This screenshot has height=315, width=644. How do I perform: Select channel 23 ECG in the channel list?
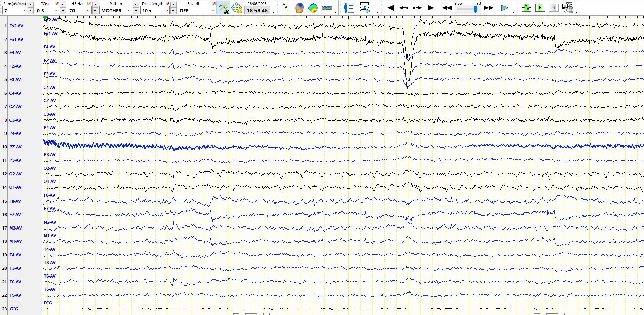[14, 309]
